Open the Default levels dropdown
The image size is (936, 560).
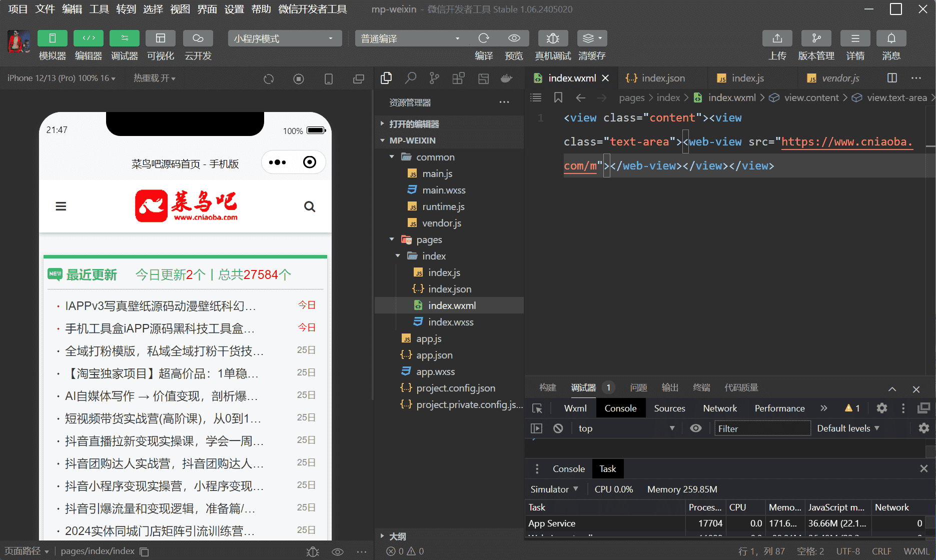pyautogui.click(x=848, y=428)
